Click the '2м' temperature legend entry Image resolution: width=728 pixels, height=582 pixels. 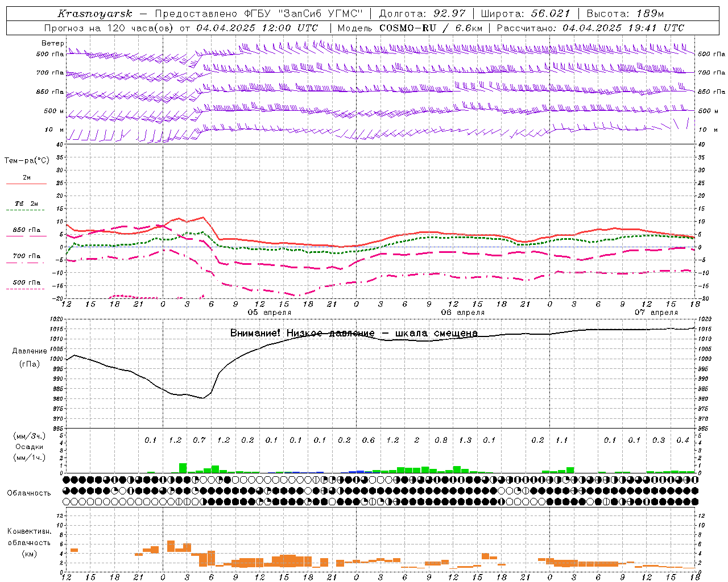(x=27, y=178)
